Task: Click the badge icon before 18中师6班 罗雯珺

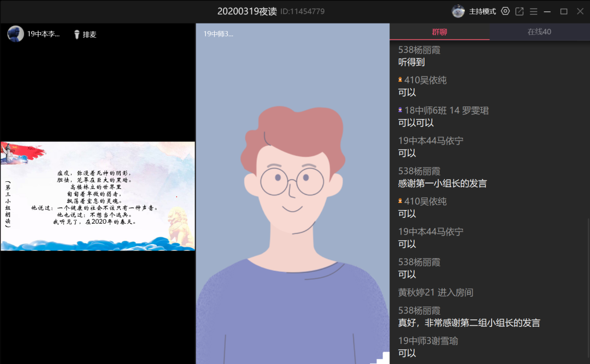Action: point(400,111)
